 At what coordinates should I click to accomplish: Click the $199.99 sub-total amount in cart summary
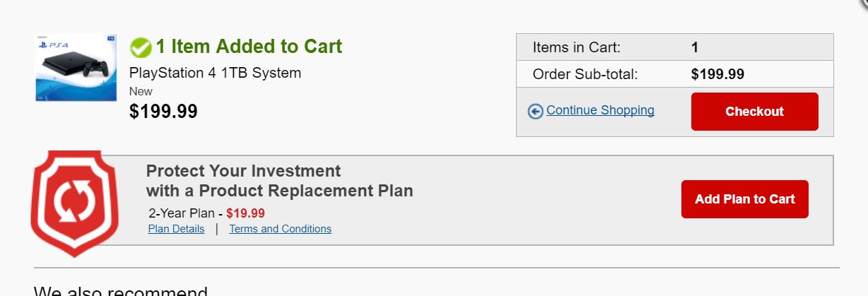[717, 74]
